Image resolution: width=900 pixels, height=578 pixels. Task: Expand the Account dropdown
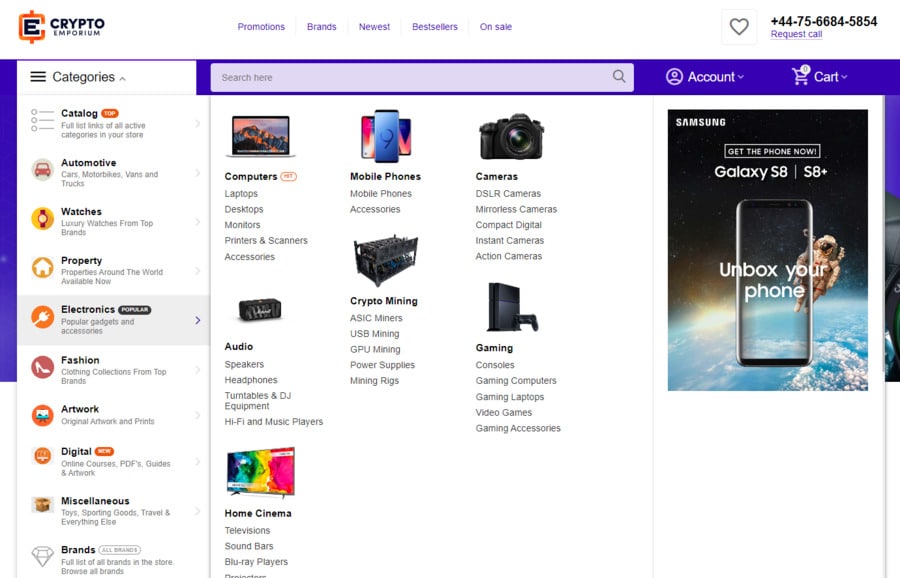click(x=740, y=77)
